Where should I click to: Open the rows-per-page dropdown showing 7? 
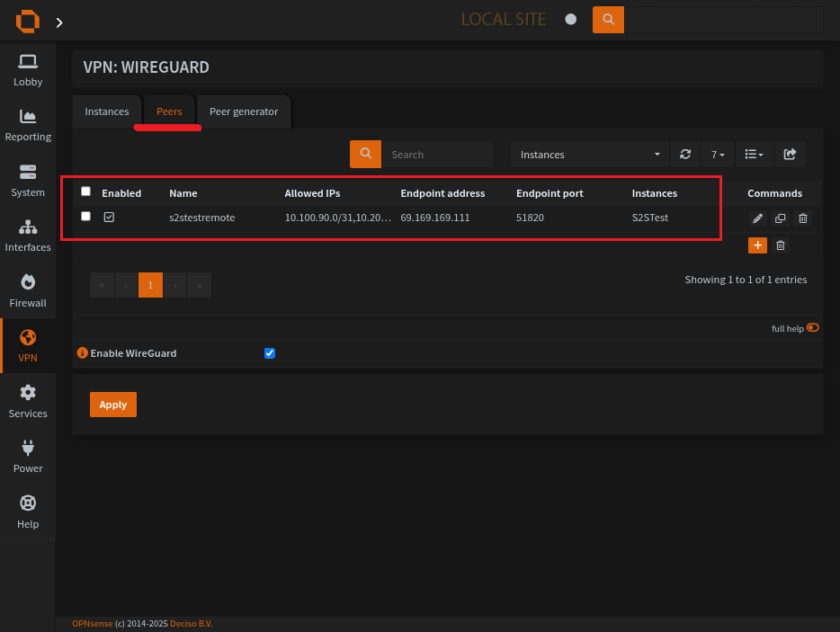tap(718, 155)
